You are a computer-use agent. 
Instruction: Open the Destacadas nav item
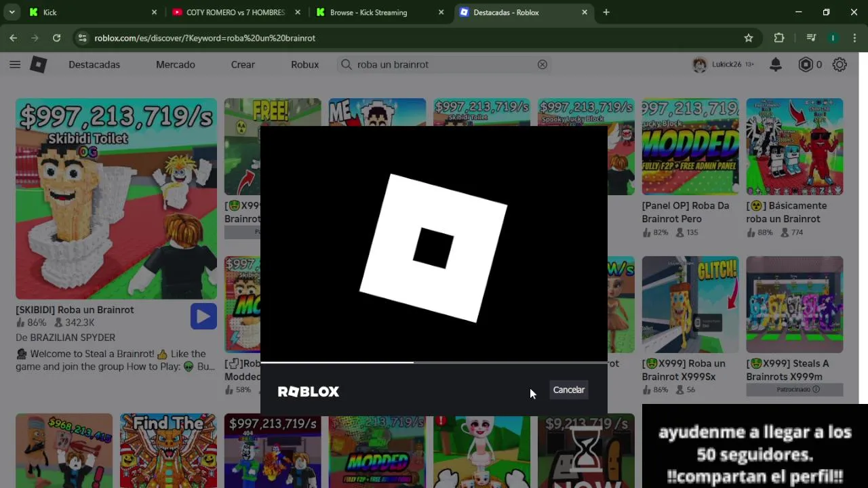(94, 64)
